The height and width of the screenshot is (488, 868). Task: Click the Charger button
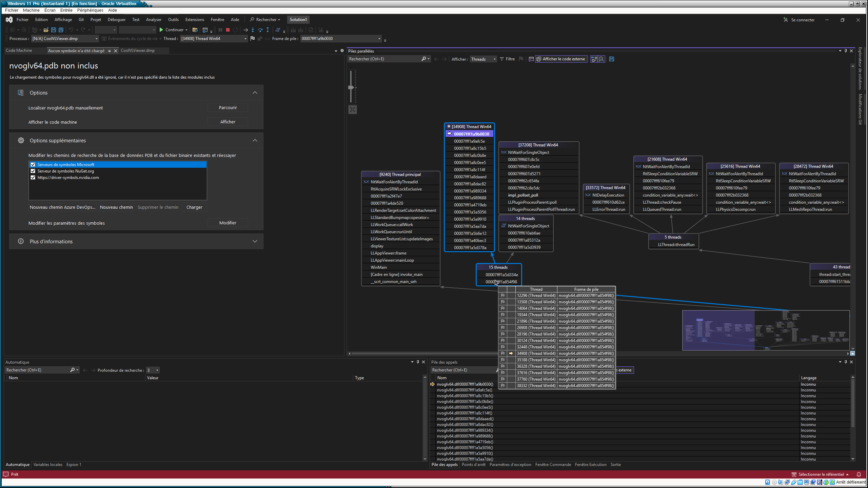point(194,207)
